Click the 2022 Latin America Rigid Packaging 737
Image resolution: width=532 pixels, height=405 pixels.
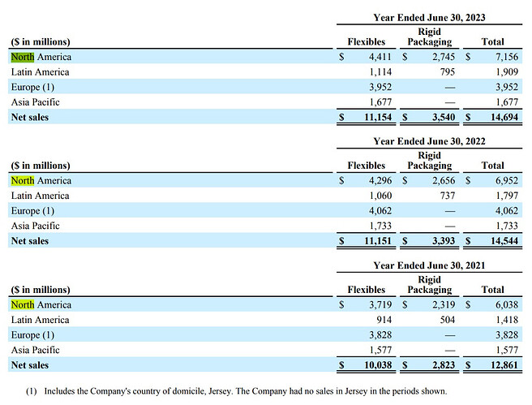pos(447,196)
